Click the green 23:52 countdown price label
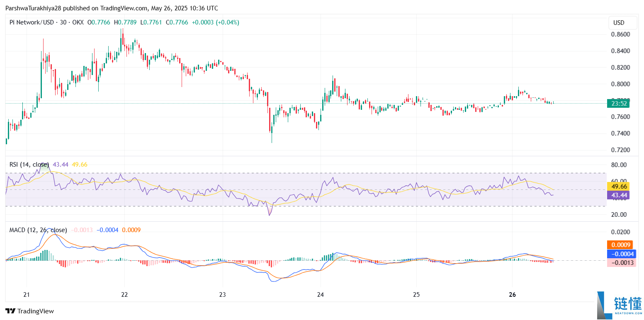Image resolution: width=644 pixels, height=320 pixels. (x=618, y=104)
